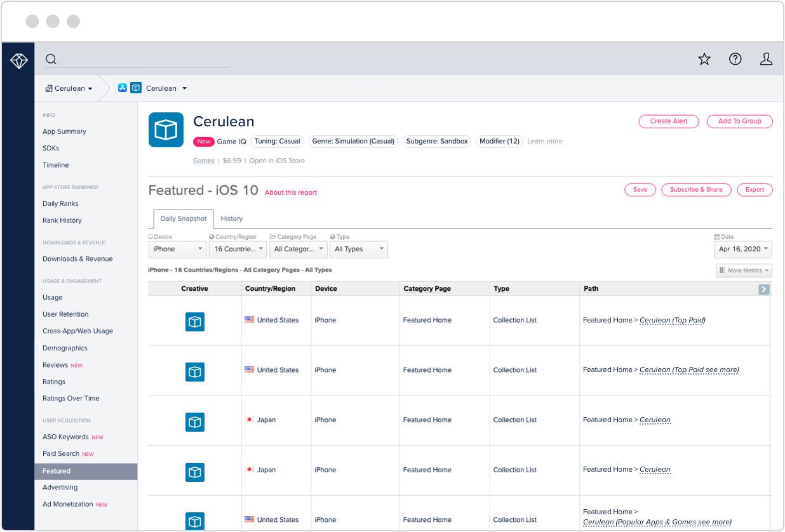Select the diamond logo in the sidebar

pos(18,60)
